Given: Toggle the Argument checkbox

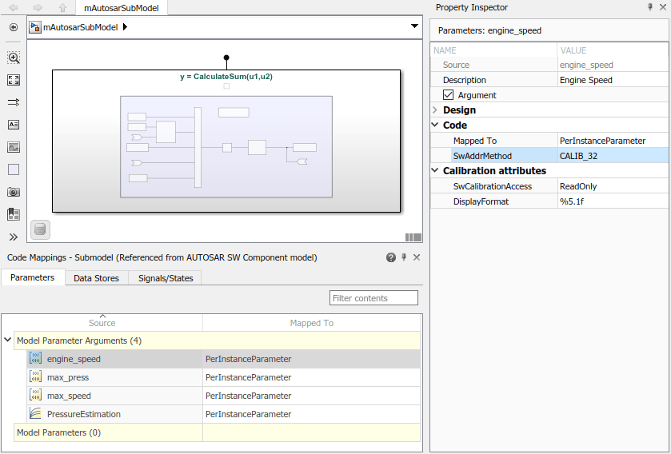Looking at the screenshot, I should coord(448,95).
